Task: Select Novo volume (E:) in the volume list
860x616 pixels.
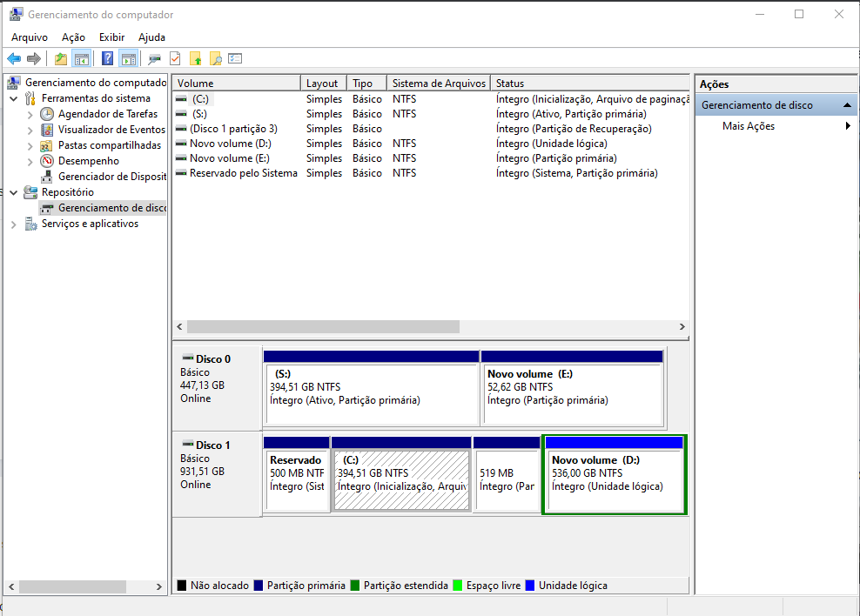Action: point(431,158)
